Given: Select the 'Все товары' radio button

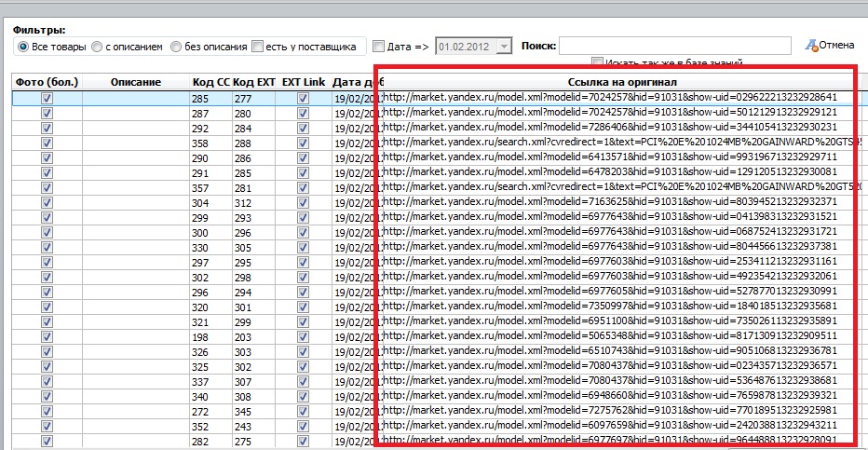Looking at the screenshot, I should [23, 47].
